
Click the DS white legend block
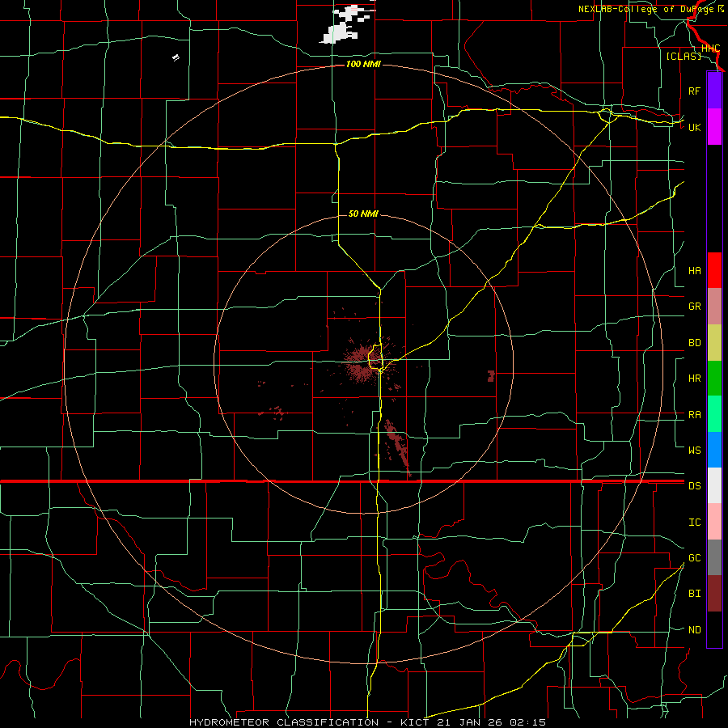tap(714, 485)
